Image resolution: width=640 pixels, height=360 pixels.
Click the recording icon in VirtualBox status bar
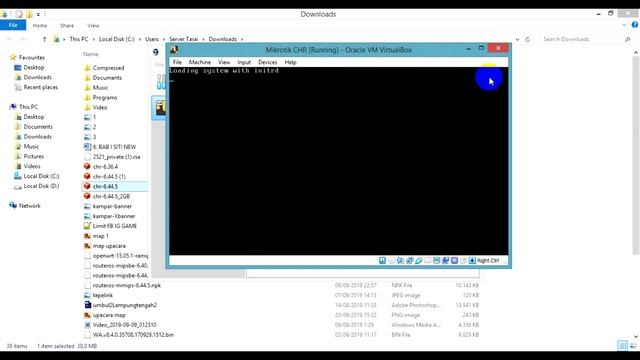coord(445,260)
